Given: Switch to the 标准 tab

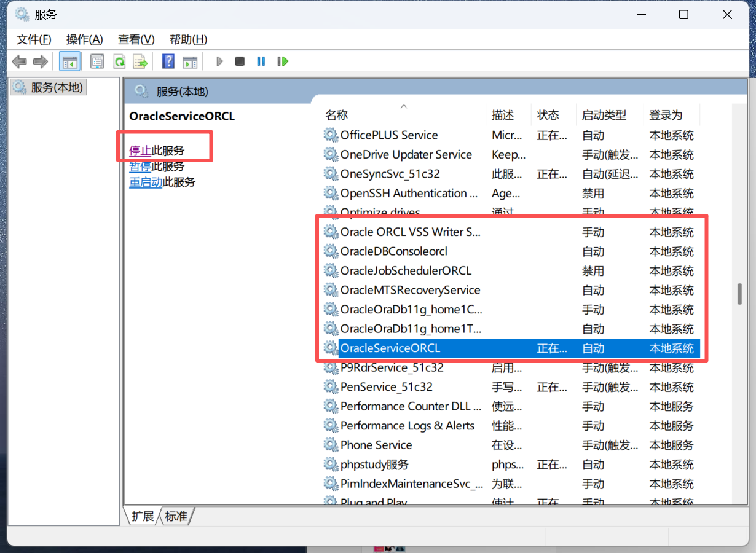Looking at the screenshot, I should [x=176, y=516].
